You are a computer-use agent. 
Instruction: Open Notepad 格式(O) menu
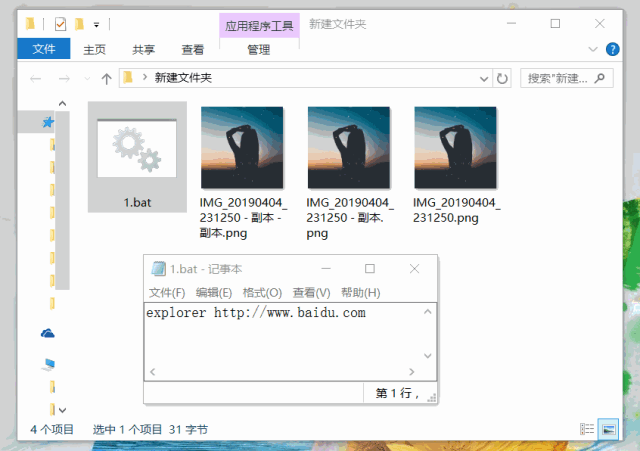(262, 293)
